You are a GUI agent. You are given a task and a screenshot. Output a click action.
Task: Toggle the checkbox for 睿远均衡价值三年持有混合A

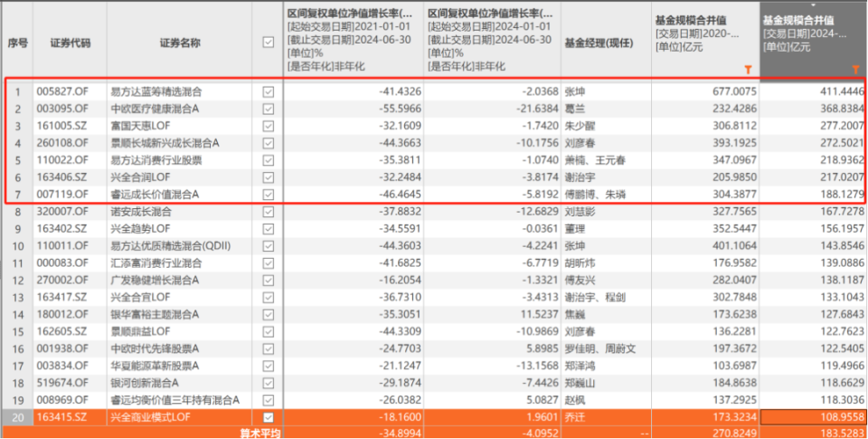pyautogui.click(x=269, y=400)
